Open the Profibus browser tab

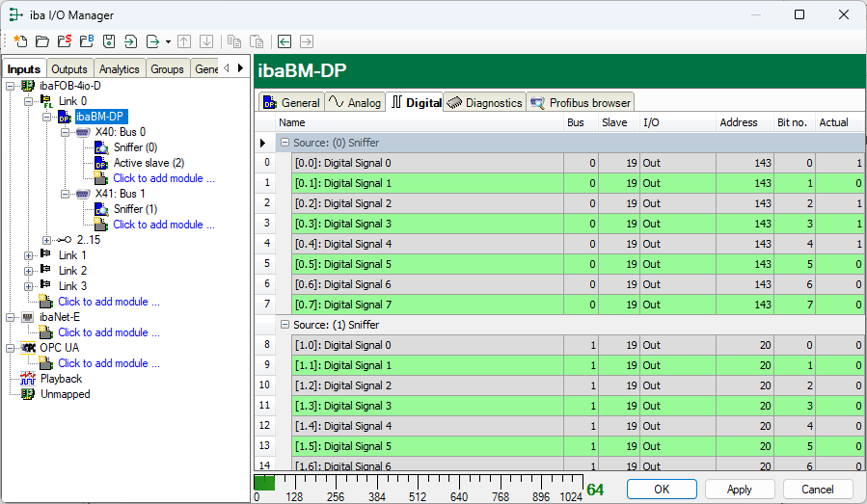581,102
